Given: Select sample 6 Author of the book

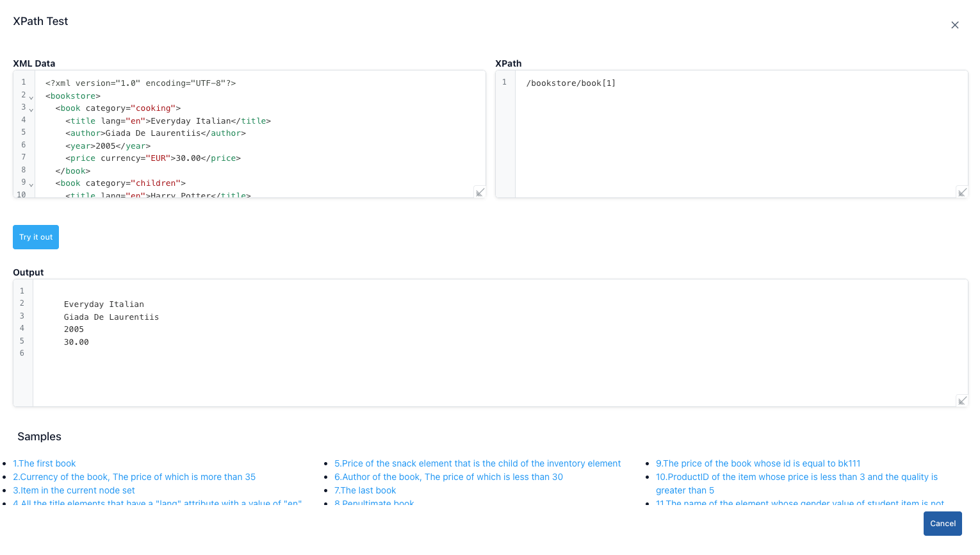Looking at the screenshot, I should [448, 477].
